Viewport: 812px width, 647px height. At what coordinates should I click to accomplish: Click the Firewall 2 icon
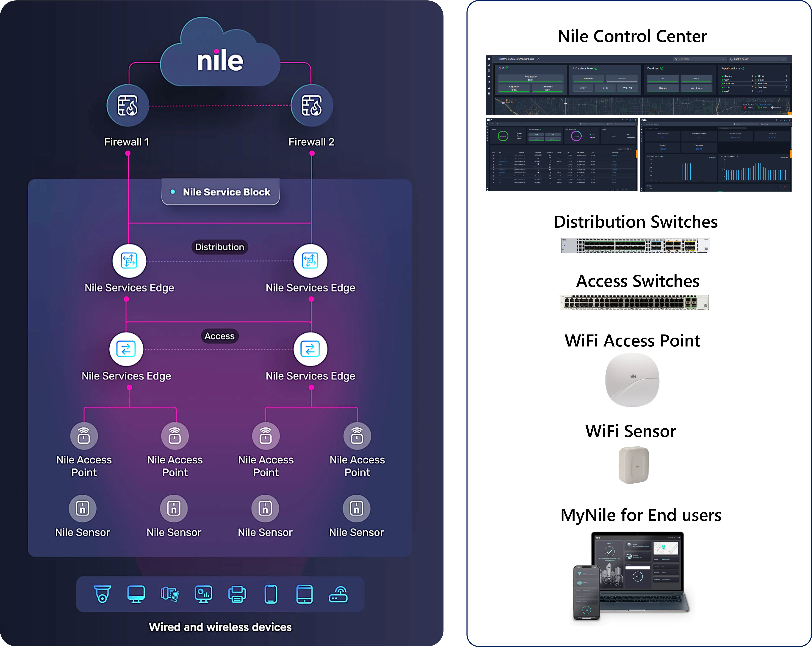tap(312, 105)
